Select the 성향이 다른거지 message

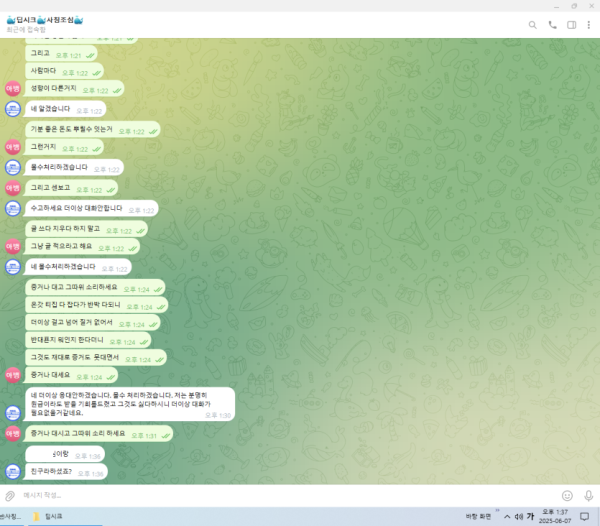pos(74,89)
